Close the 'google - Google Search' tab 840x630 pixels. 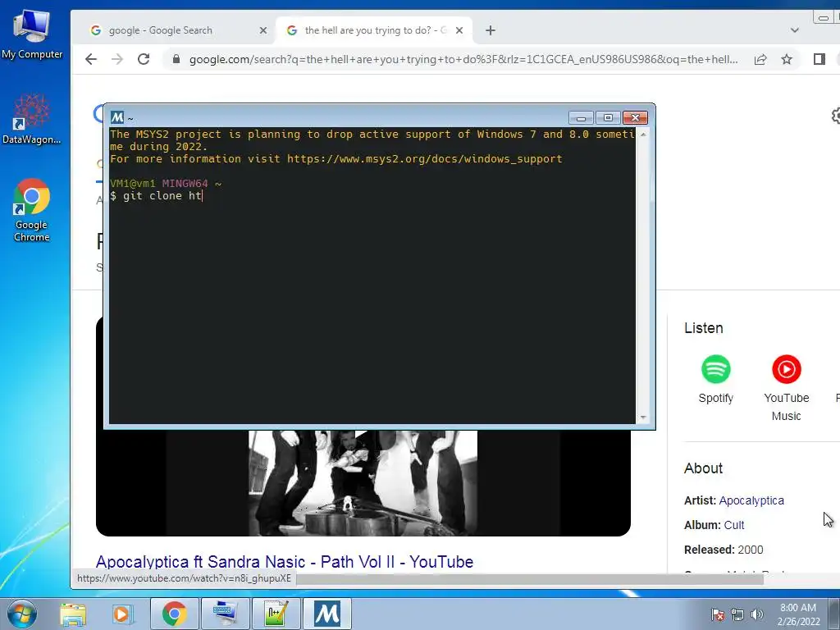pos(263,30)
